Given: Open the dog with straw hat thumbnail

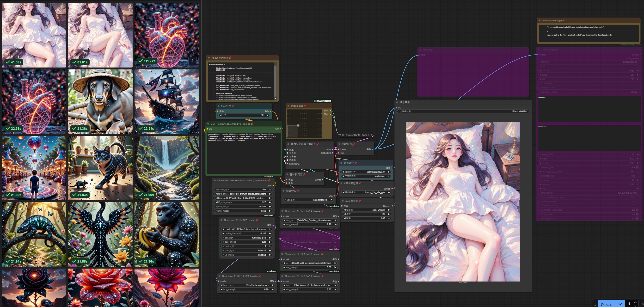Looking at the screenshot, I should coord(100,102).
